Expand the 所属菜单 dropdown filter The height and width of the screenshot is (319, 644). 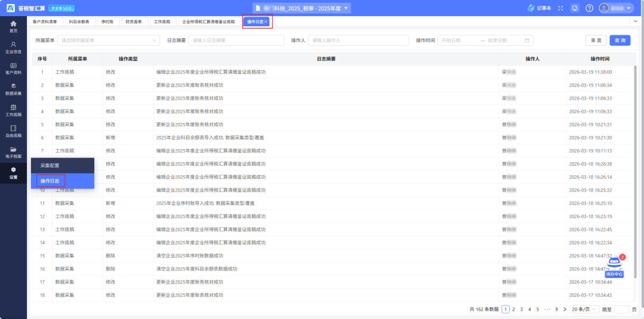tap(108, 41)
